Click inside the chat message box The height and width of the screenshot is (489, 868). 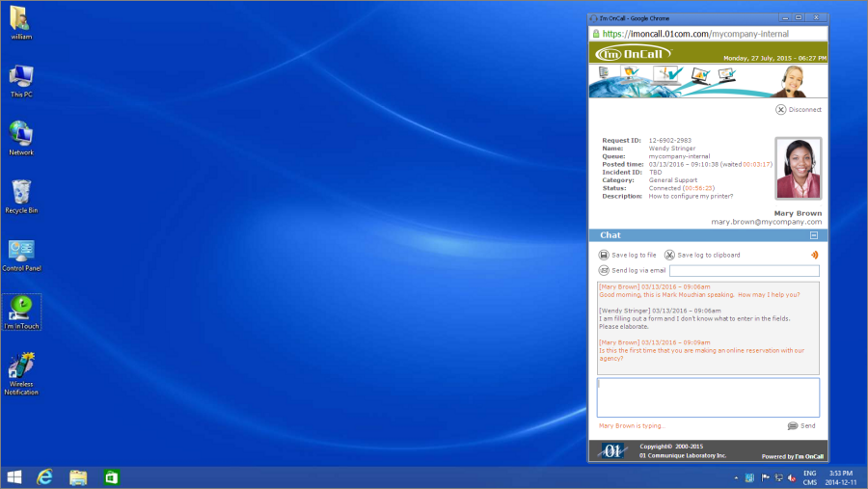click(x=708, y=397)
